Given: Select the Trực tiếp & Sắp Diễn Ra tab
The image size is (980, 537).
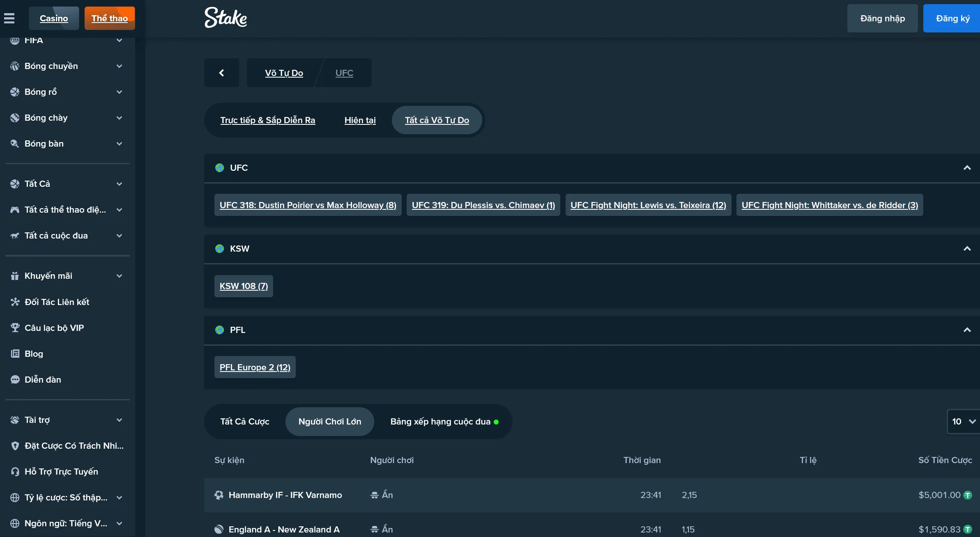Looking at the screenshot, I should point(268,120).
